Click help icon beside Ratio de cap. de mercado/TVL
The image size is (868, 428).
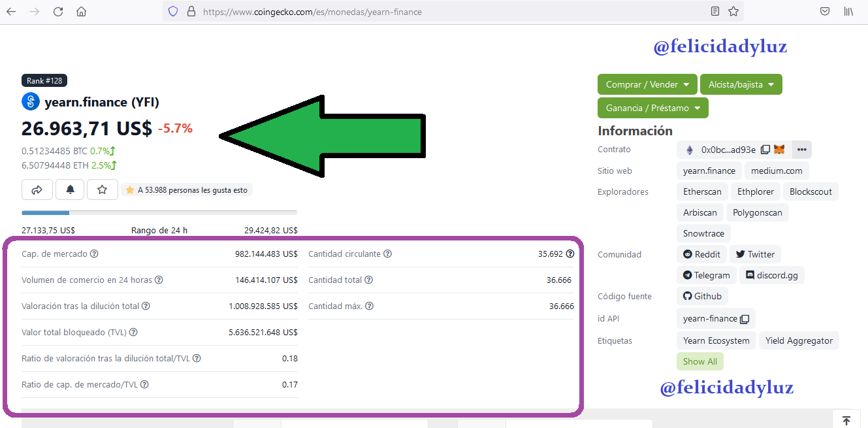(x=144, y=384)
